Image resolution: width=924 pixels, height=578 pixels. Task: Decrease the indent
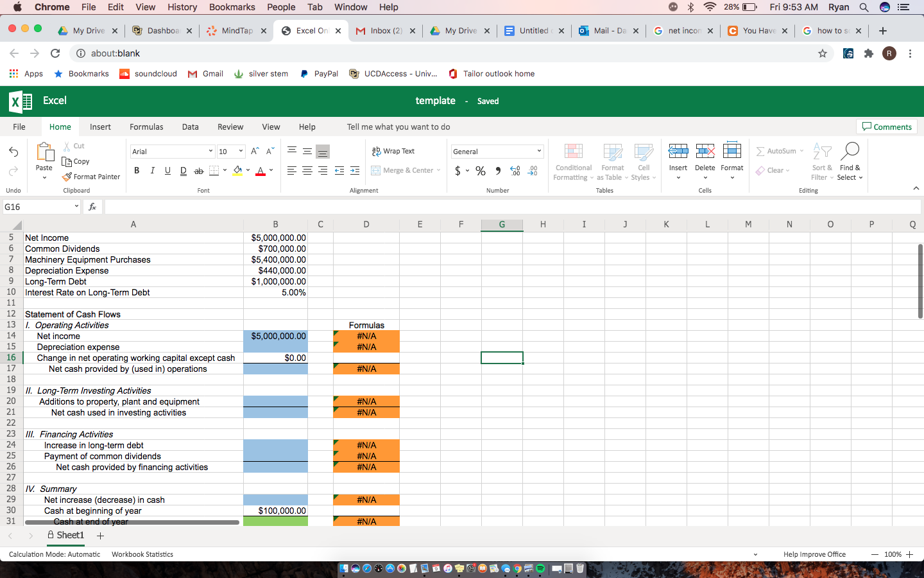(x=339, y=171)
